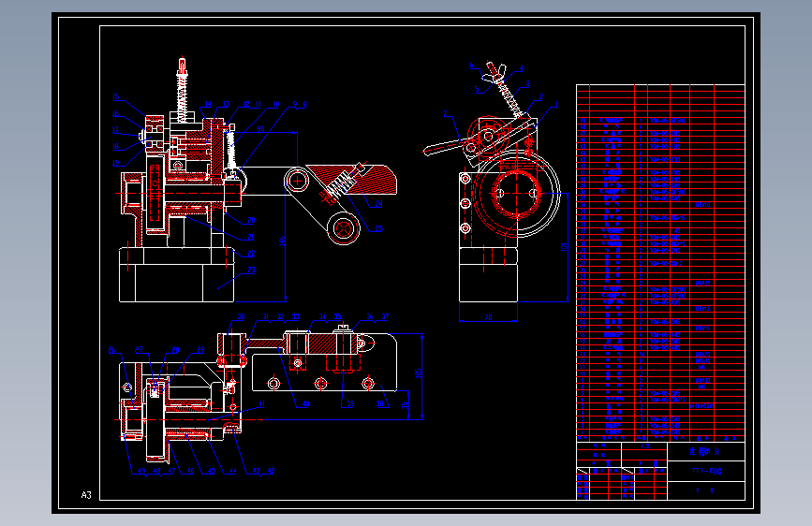Click leader balloon number 16
The width and height of the screenshot is (812, 526).
tap(115, 113)
